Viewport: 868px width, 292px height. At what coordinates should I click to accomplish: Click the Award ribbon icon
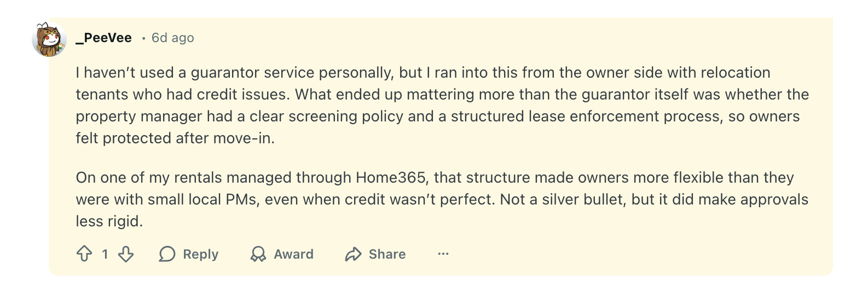(258, 254)
